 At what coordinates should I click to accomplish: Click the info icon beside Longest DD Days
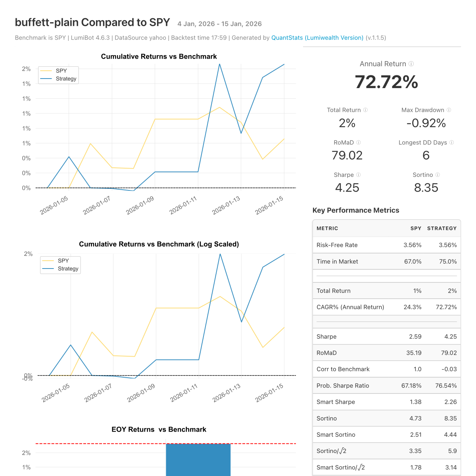451,142
